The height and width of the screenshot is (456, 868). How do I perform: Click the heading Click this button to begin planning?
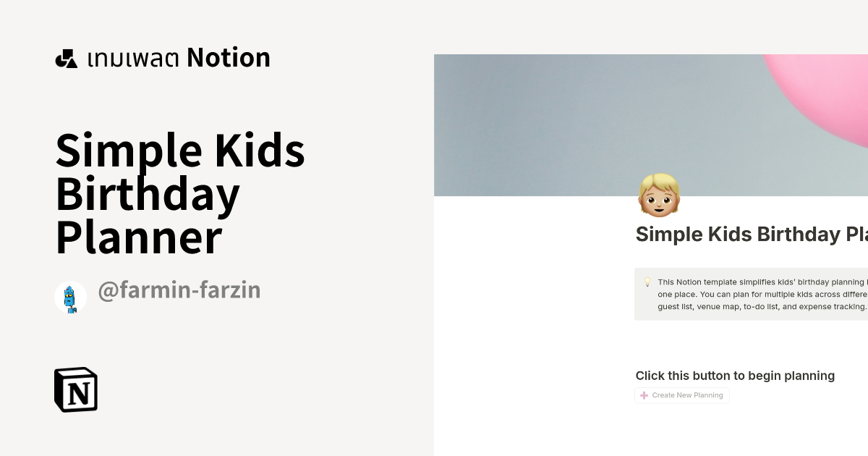tap(735, 376)
